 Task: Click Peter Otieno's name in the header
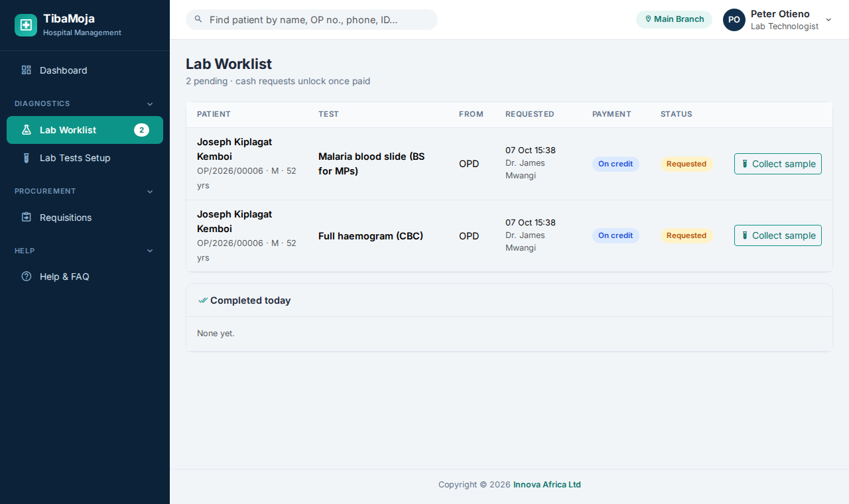[780, 14]
